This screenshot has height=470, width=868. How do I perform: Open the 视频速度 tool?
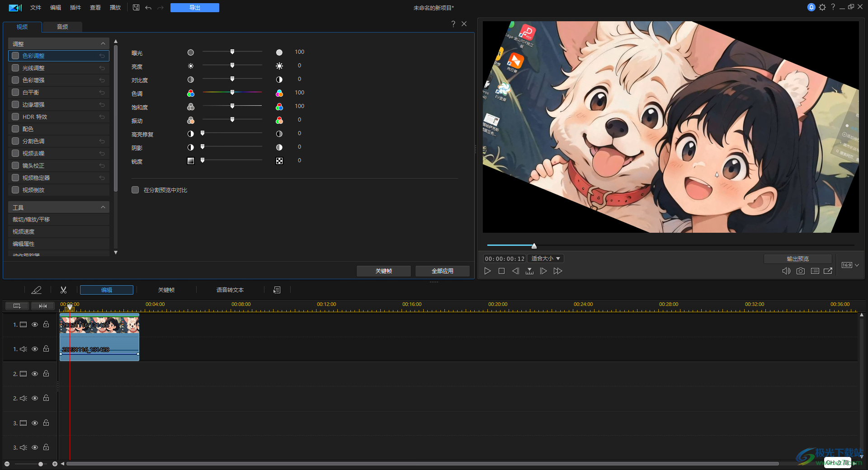point(59,232)
